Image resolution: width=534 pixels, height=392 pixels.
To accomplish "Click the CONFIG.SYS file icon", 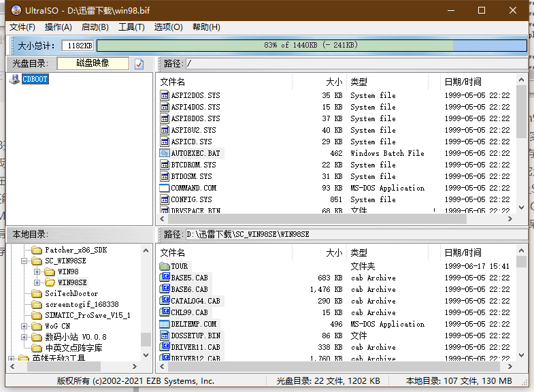I will pyautogui.click(x=165, y=199).
